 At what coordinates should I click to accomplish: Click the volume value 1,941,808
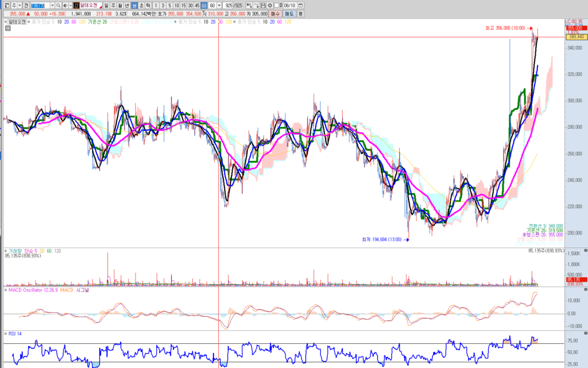[x=81, y=14]
